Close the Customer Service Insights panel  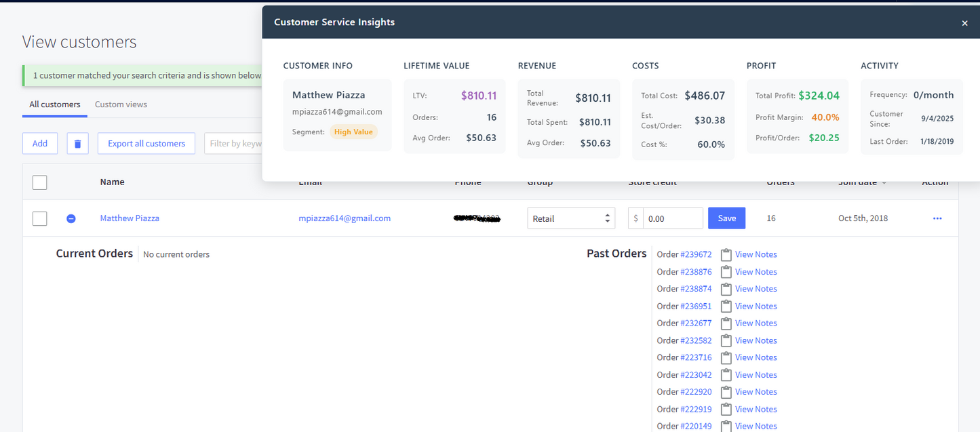coord(964,23)
